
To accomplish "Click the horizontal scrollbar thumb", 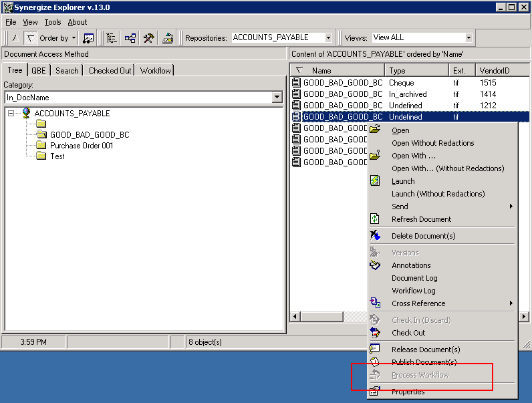I will pyautogui.click(x=321, y=317).
